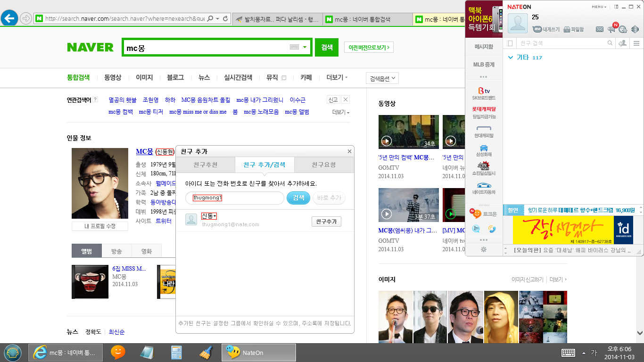The width and height of the screenshot is (644, 362).
Task: Open the NateOn list options hamburger icon
Action: pos(636,43)
